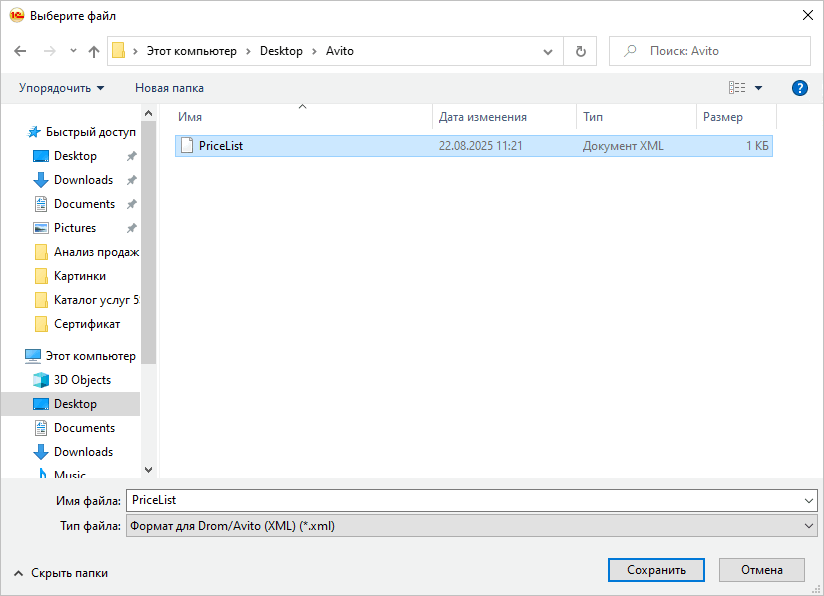Viewport: 824px width, 596px height.
Task: Select the 3D Objects folder icon
Action: coord(41,380)
